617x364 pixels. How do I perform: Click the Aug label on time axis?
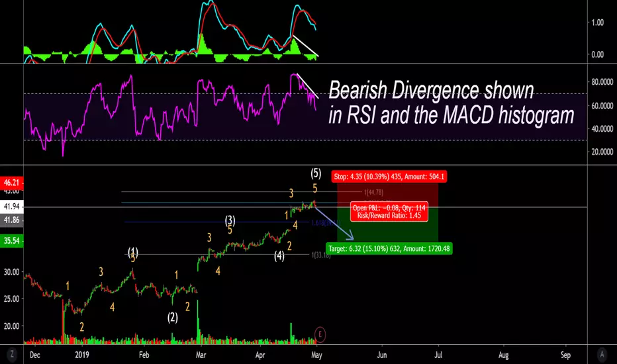[x=504, y=355]
